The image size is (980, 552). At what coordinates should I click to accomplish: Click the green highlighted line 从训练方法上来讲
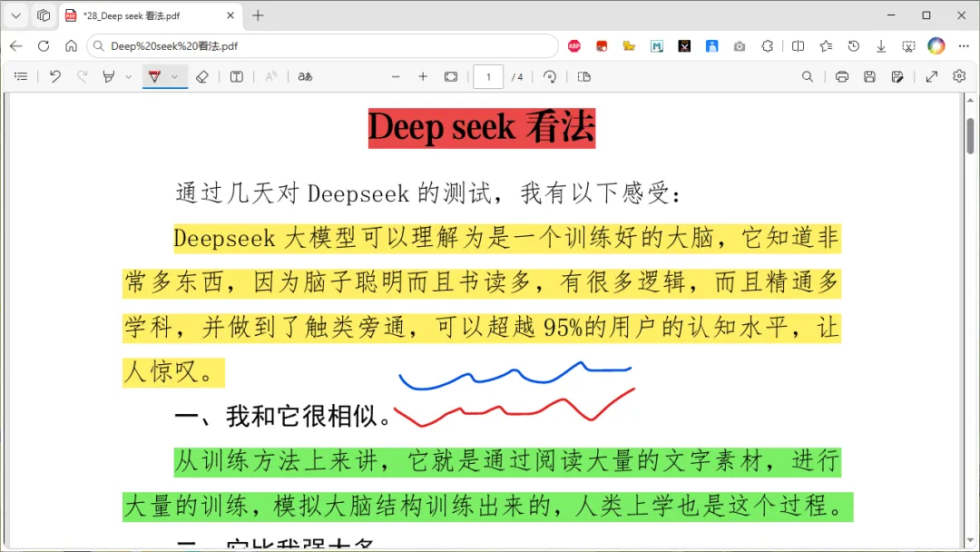point(507,461)
